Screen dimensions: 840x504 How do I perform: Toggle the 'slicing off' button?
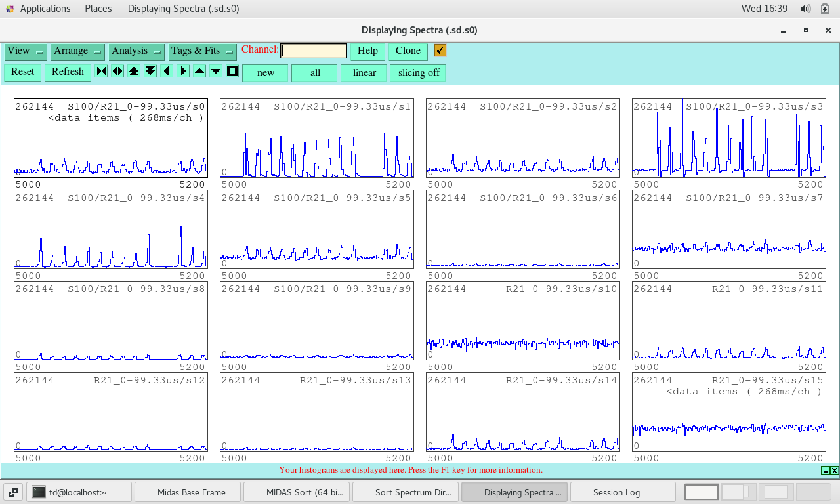[418, 73]
